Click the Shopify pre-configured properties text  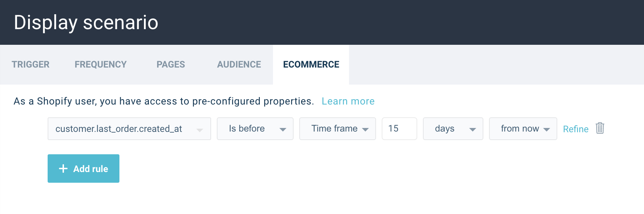tap(163, 101)
